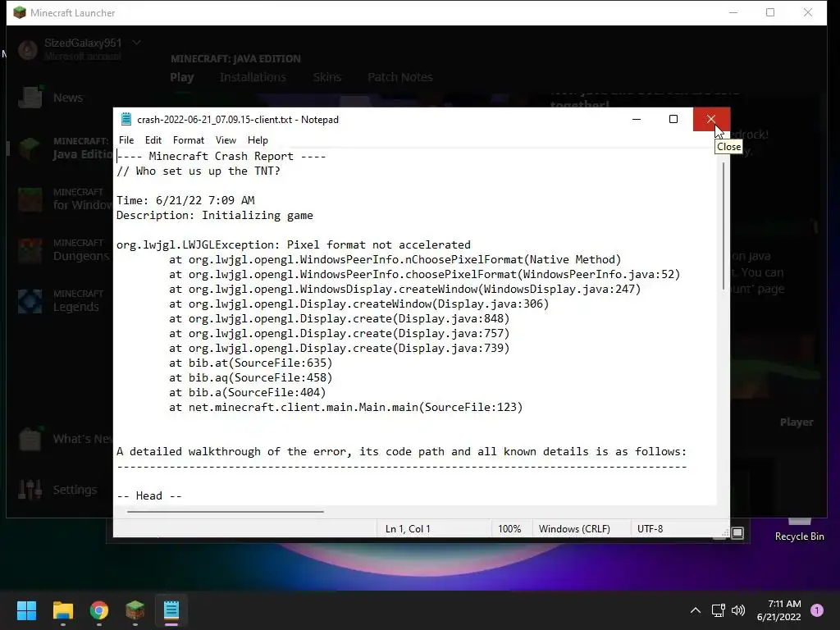The height and width of the screenshot is (630, 840).
Task: Click the 'Time: 6/21/22 7:09 AM' line
Action: pyautogui.click(x=185, y=200)
